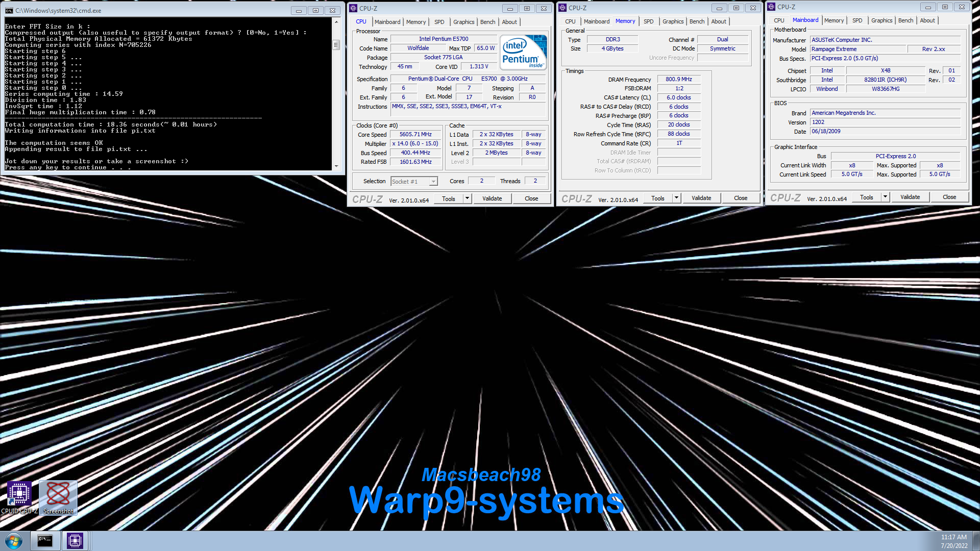Click the DRAM Frequency value 800.9 MHz
Viewport: 980px width, 551px height.
[679, 79]
